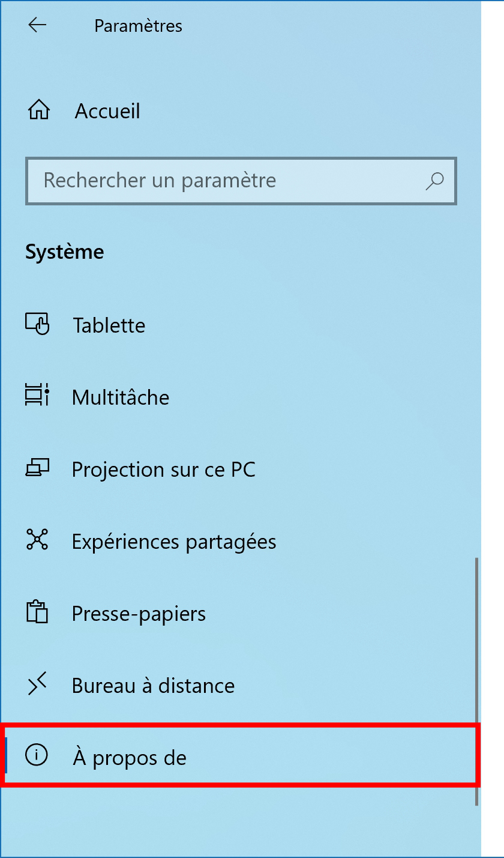This screenshot has height=858, width=504.
Task: Focus the Rechercher un paramètre field
Action: [241, 181]
